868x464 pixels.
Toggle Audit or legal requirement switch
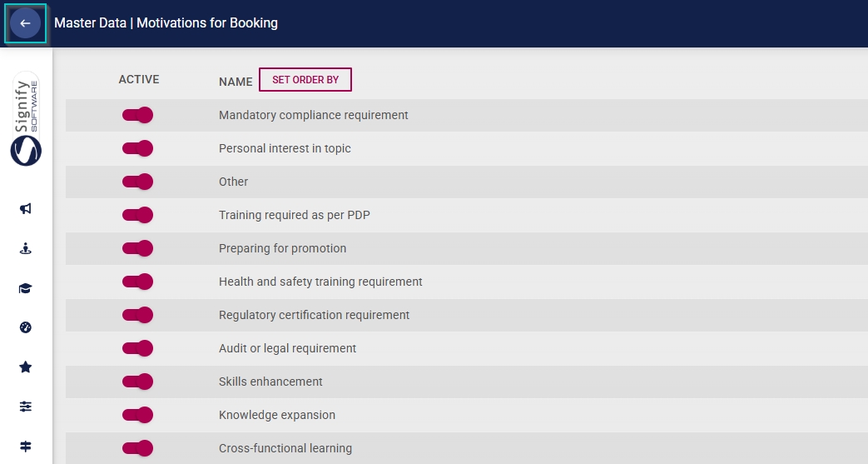pyautogui.click(x=138, y=347)
